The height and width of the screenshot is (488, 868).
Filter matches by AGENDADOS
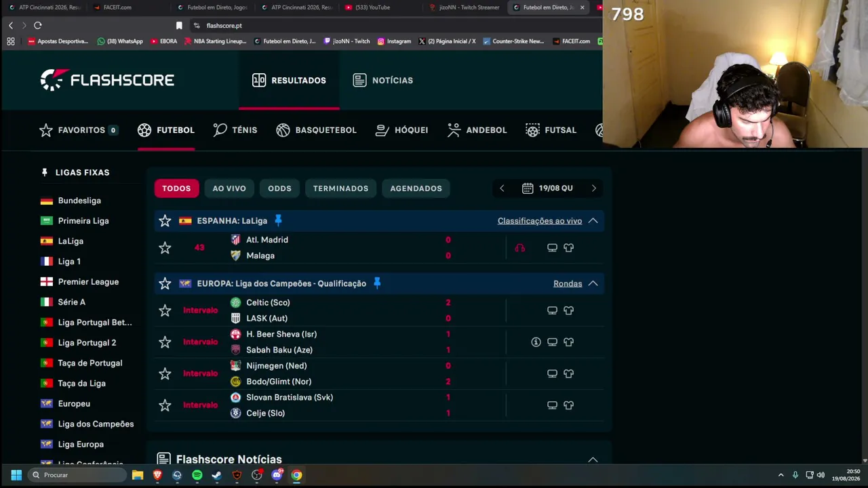click(416, 188)
